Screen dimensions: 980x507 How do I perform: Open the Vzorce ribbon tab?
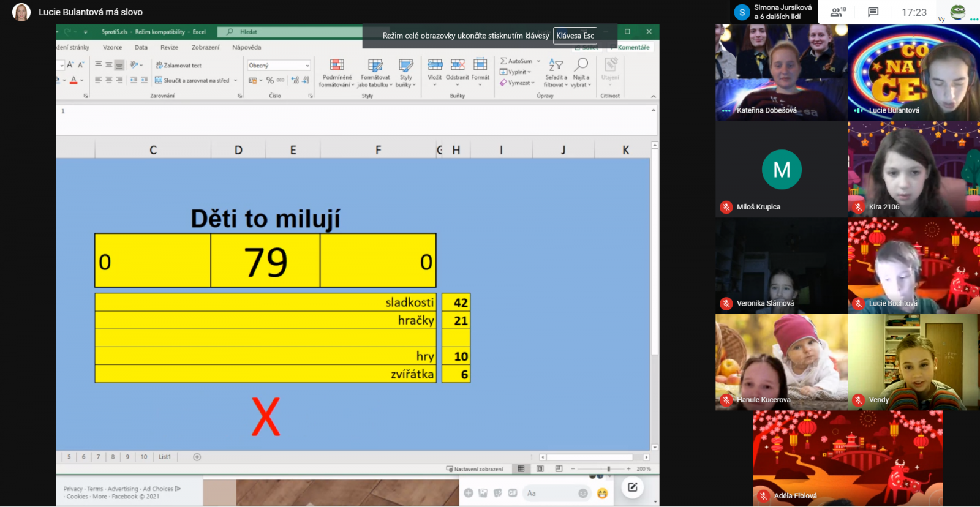pyautogui.click(x=112, y=47)
